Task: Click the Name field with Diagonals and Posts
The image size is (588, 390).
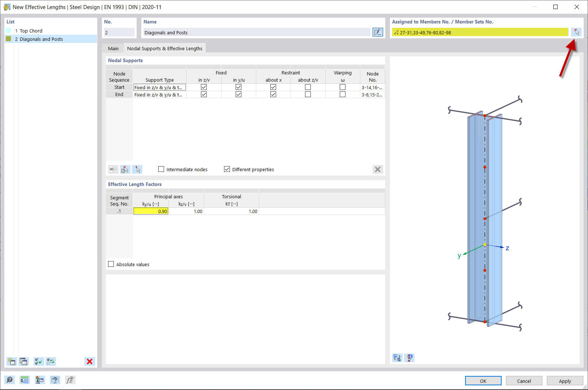Action: click(x=257, y=32)
